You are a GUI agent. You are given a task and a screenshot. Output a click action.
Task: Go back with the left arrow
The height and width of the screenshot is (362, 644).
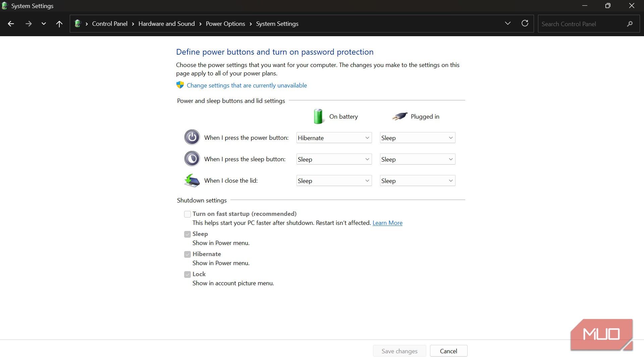(x=11, y=24)
